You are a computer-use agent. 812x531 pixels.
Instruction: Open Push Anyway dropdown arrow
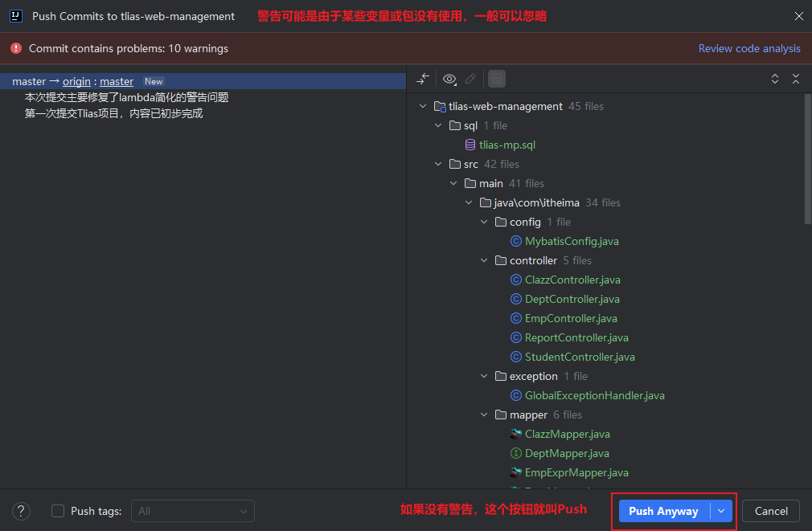(x=721, y=512)
